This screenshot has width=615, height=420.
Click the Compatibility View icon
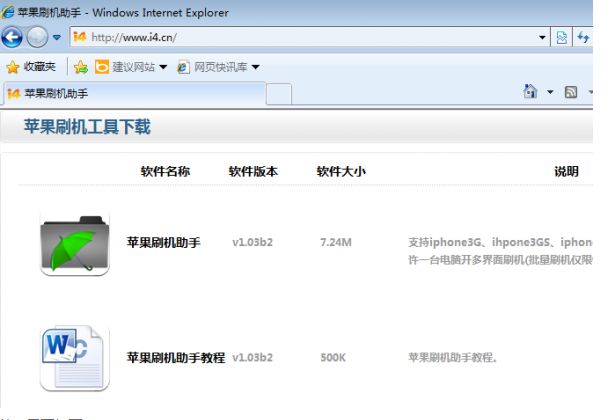tap(561, 38)
